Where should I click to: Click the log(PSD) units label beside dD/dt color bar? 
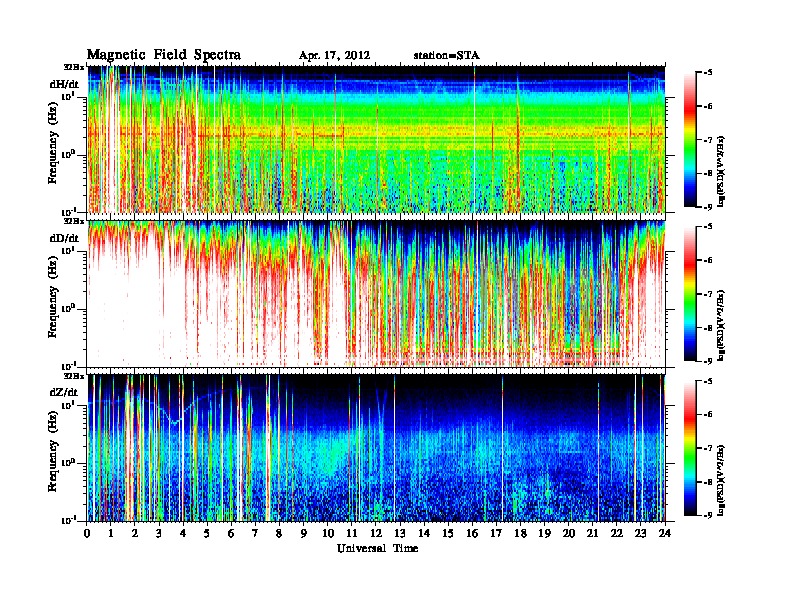722,326
